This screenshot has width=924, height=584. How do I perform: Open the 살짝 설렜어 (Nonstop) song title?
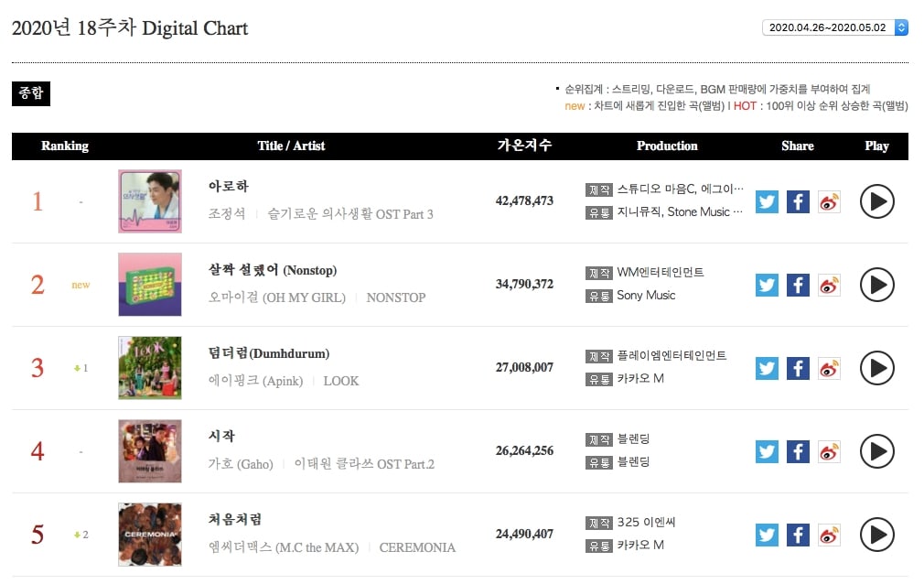click(x=273, y=270)
